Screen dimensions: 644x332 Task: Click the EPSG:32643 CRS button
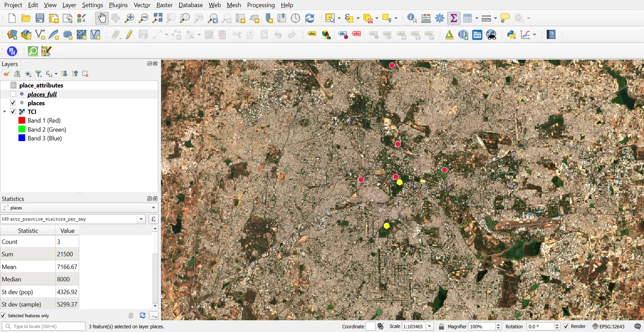(608, 326)
